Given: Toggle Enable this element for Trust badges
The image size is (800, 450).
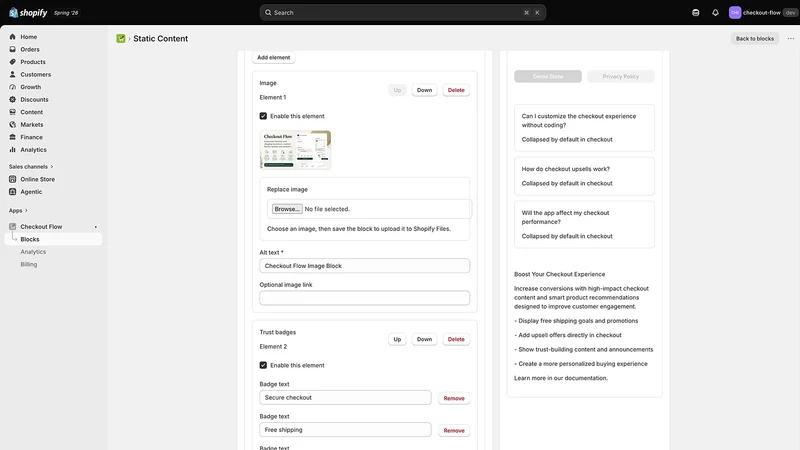Looking at the screenshot, I should 263,365.
